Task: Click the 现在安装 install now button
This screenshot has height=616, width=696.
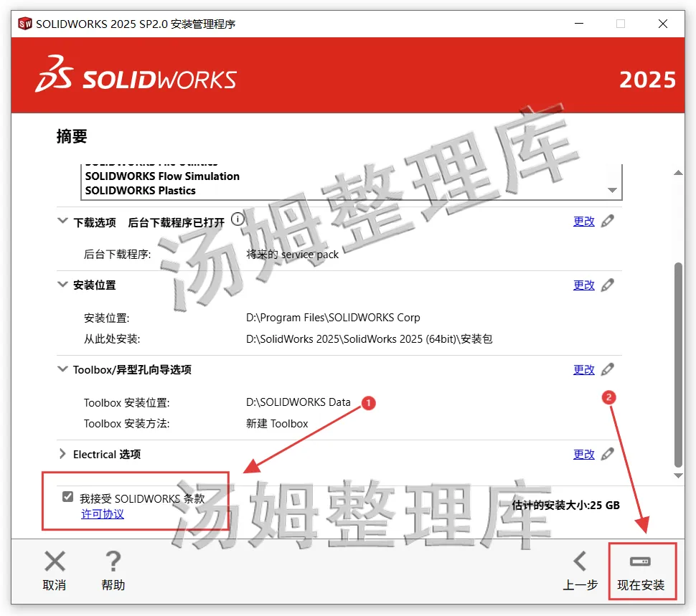Action: [x=641, y=573]
